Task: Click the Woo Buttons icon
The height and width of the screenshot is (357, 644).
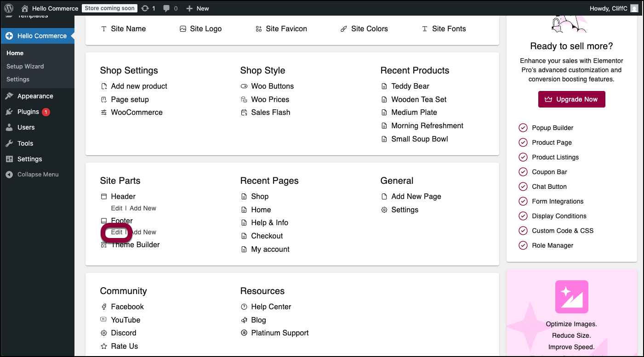Action: point(244,86)
